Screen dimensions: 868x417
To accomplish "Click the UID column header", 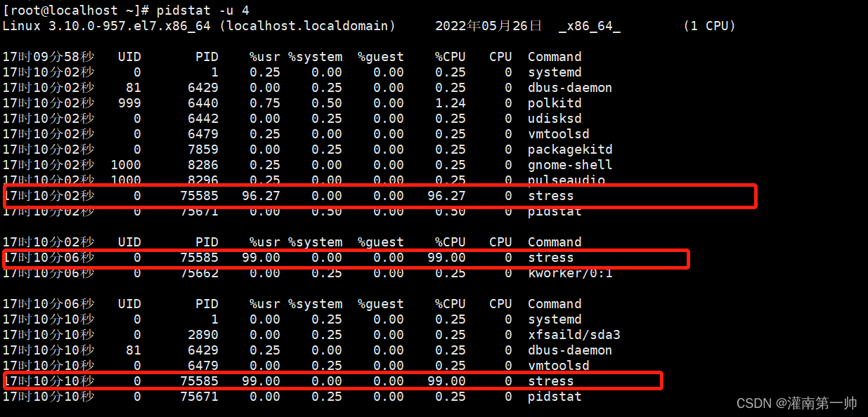I will [129, 56].
